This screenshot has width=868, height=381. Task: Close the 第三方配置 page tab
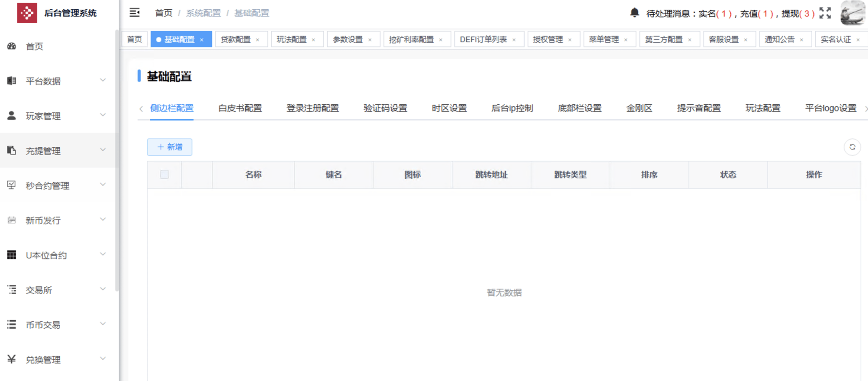(x=690, y=40)
